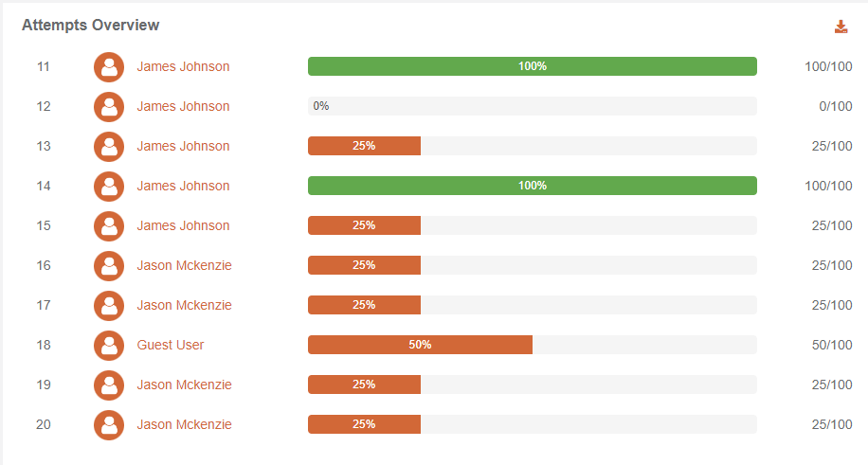Viewport: 868px width, 465px height.
Task: Click the 0% progress bar on row 12
Action: pyautogui.click(x=532, y=107)
